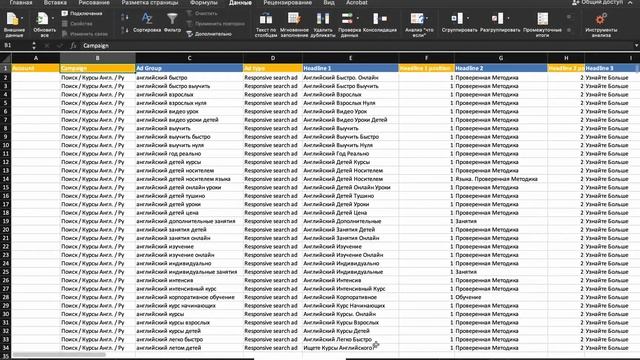Select cell 'английский летом детей'
This screenshot has height=360, width=640.
tap(189, 348)
